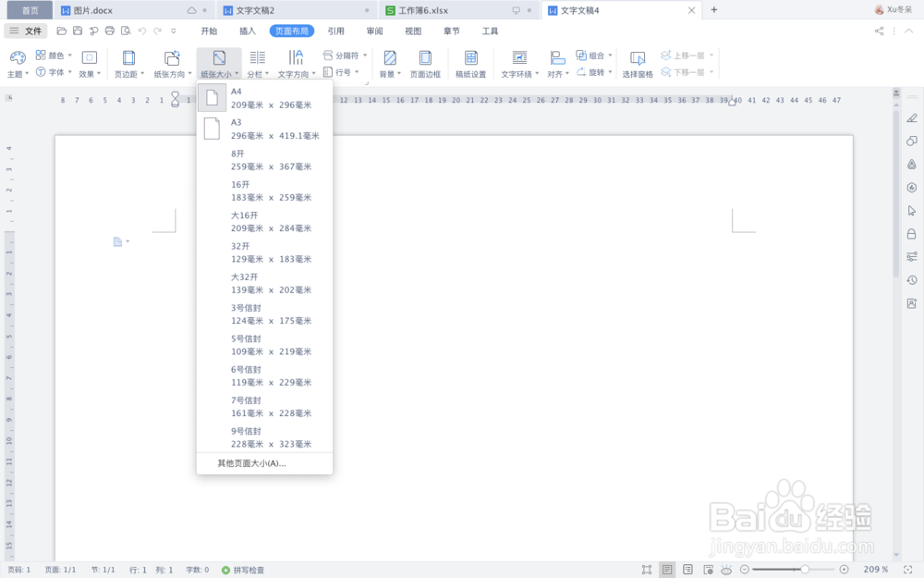Click the 对齐 align icon
924x578 pixels.
coord(557,57)
